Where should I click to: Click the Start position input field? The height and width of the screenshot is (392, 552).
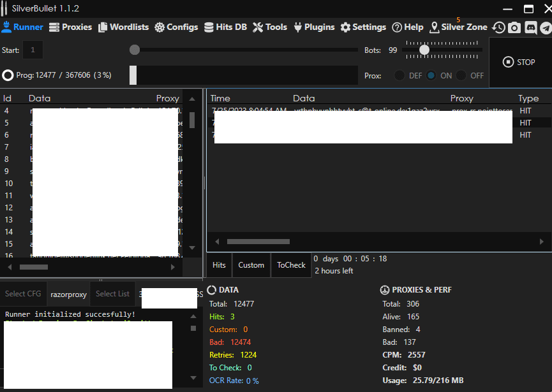33,50
